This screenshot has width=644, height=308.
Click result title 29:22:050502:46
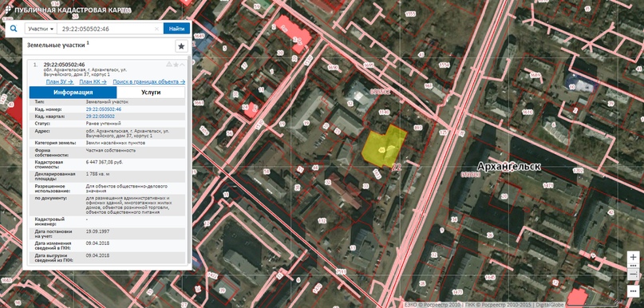(64, 65)
